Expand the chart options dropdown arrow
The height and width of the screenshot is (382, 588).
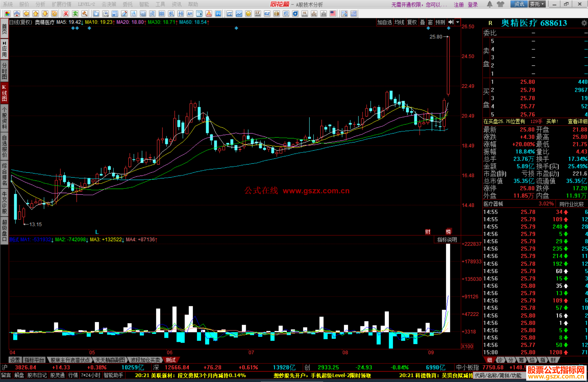click(x=458, y=22)
